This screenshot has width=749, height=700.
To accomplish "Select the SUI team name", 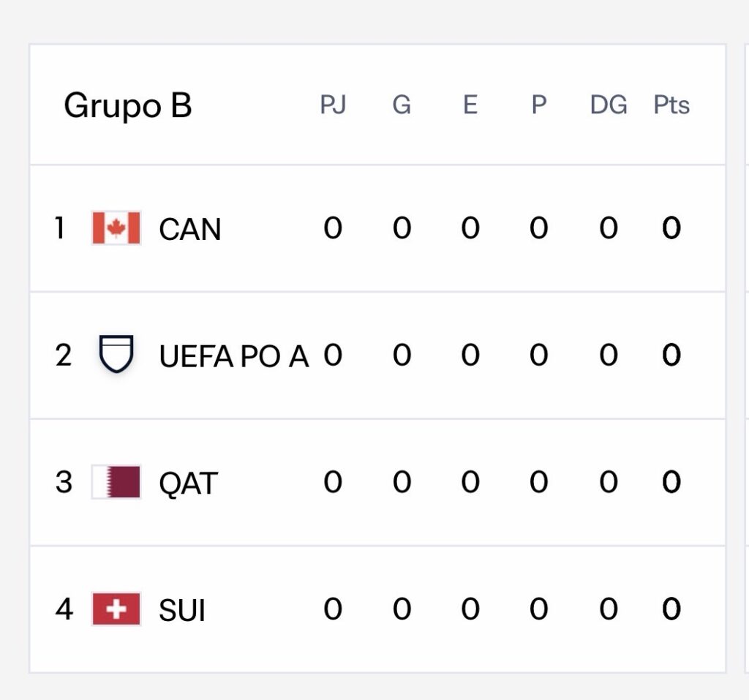I will point(182,611).
